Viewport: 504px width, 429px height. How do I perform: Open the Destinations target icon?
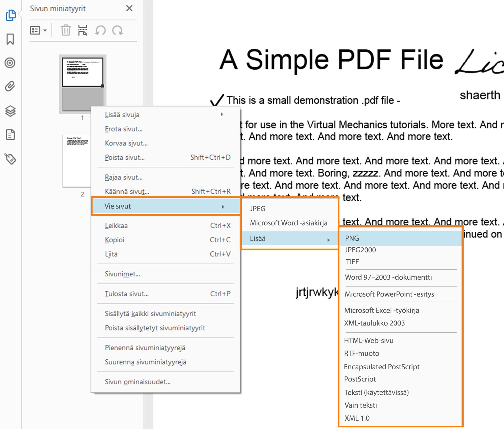[x=10, y=63]
